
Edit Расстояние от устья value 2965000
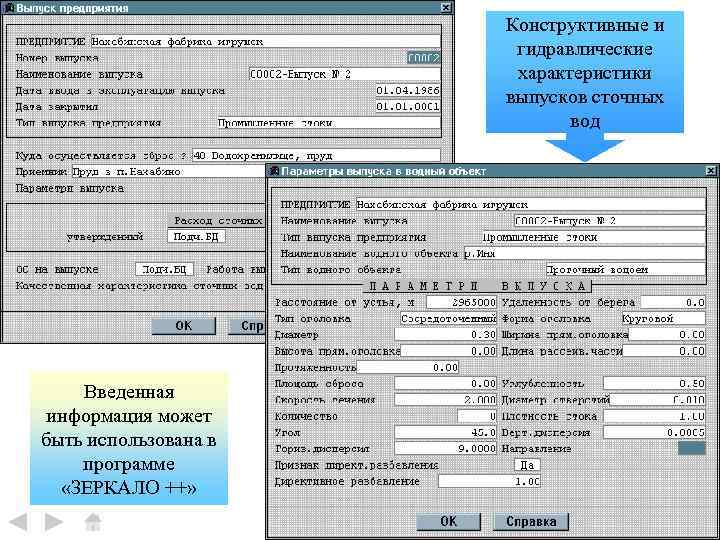(461, 302)
